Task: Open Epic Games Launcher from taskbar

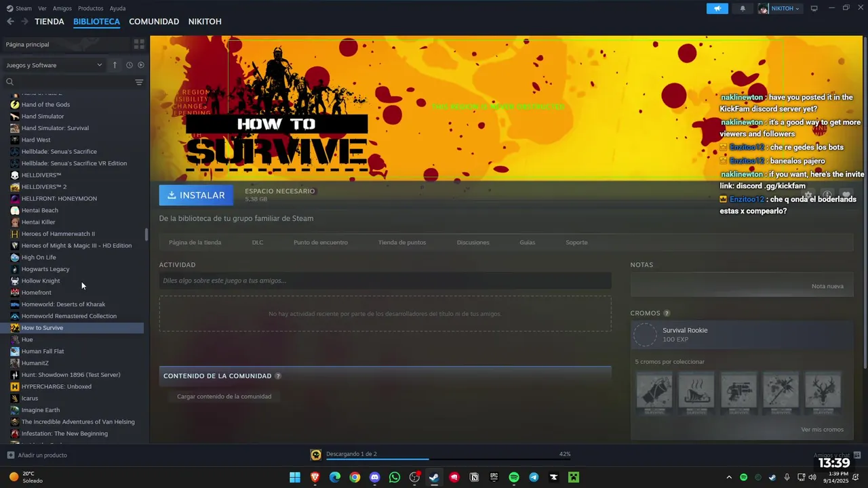Action: pyautogui.click(x=494, y=477)
